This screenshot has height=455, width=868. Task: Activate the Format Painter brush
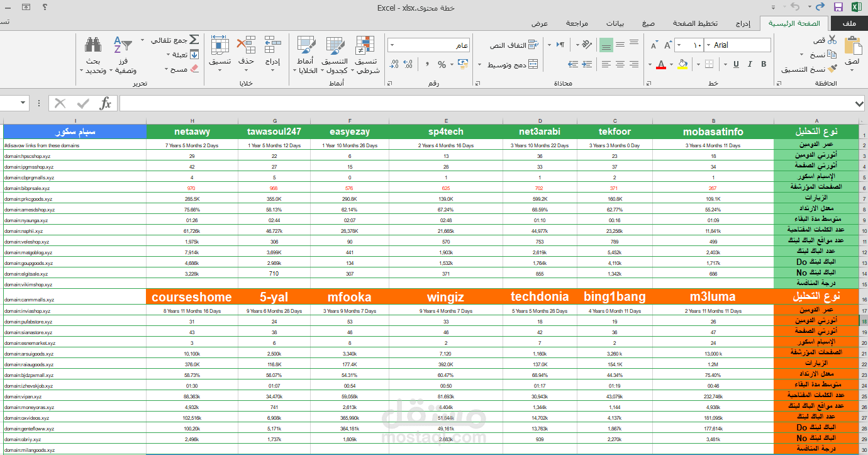coord(832,69)
